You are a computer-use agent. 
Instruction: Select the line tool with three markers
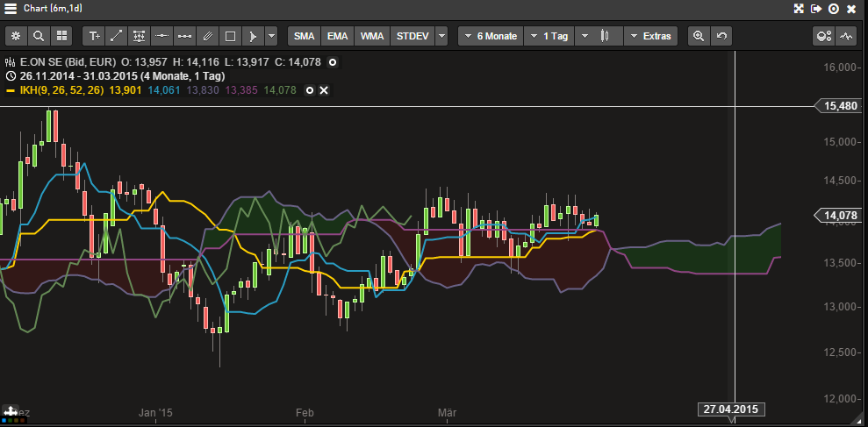point(184,37)
